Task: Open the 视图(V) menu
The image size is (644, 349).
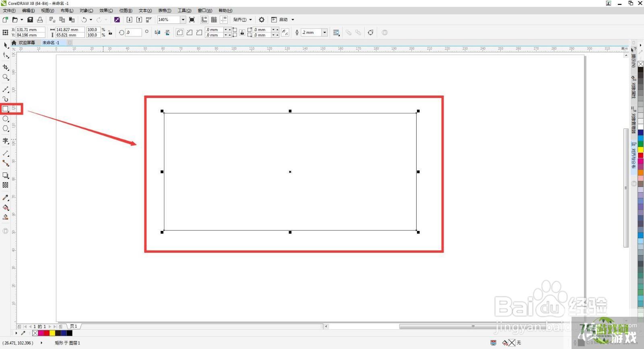Action: tap(47, 10)
